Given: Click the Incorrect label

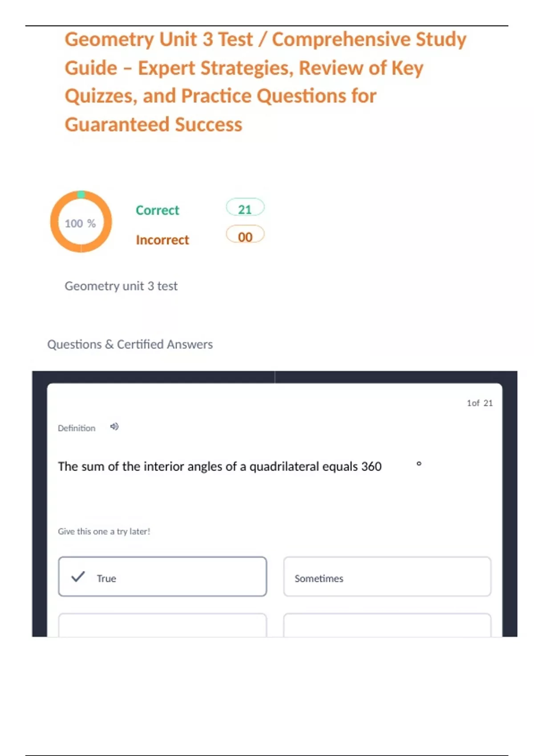Looking at the screenshot, I should (162, 240).
